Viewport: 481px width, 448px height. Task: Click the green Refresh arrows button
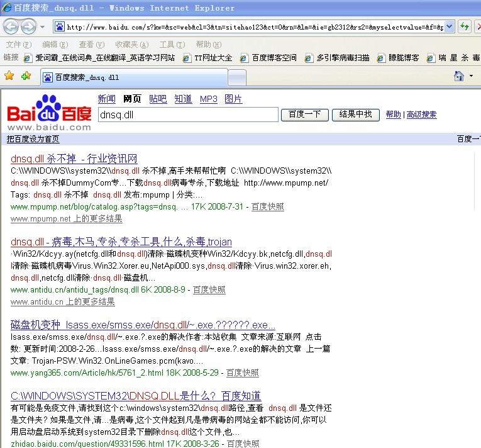[465, 26]
